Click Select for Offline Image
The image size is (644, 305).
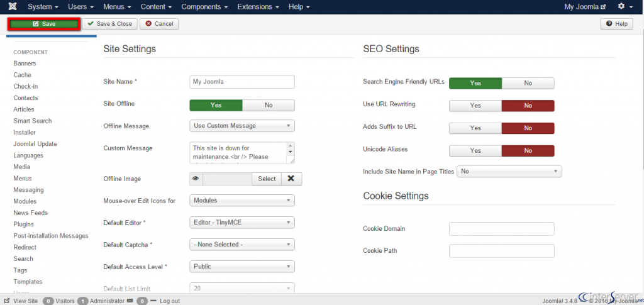pos(267,179)
